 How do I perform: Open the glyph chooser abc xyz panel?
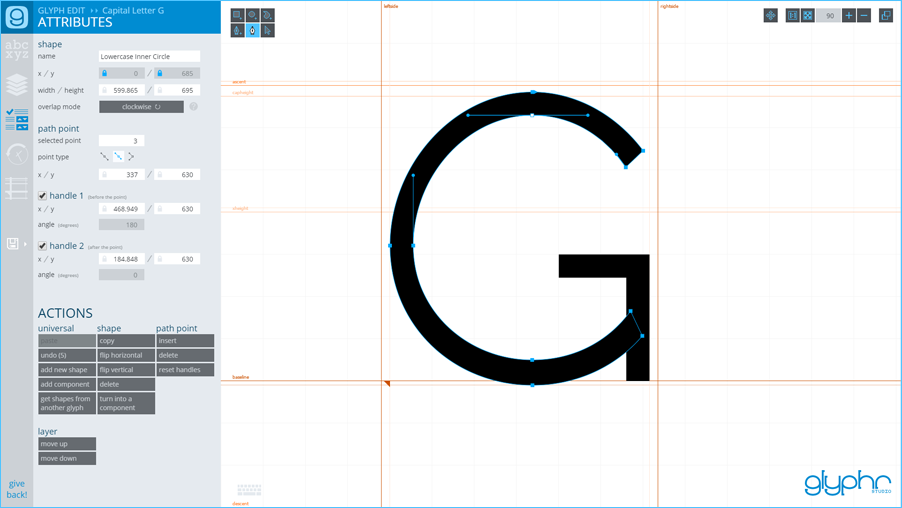17,49
